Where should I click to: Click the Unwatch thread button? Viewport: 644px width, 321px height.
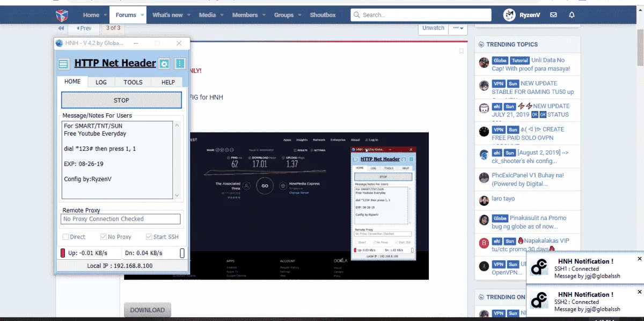click(433, 28)
